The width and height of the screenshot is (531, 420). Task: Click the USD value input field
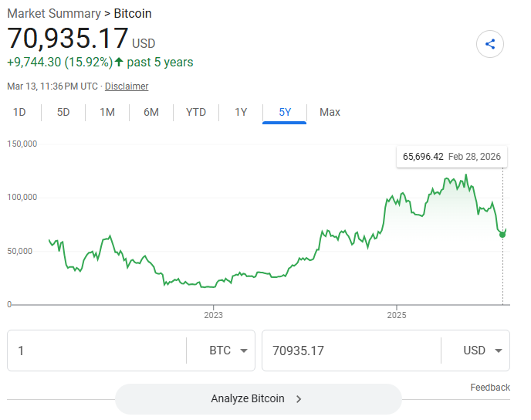point(351,351)
